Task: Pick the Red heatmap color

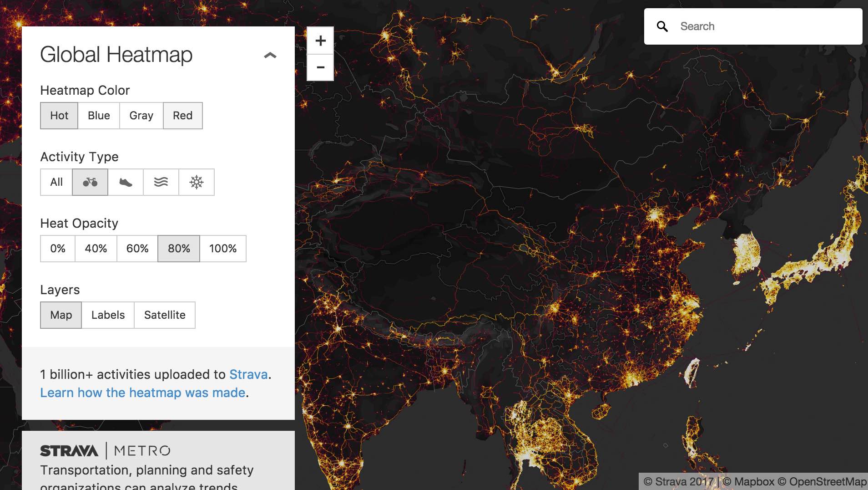Action: pos(182,116)
